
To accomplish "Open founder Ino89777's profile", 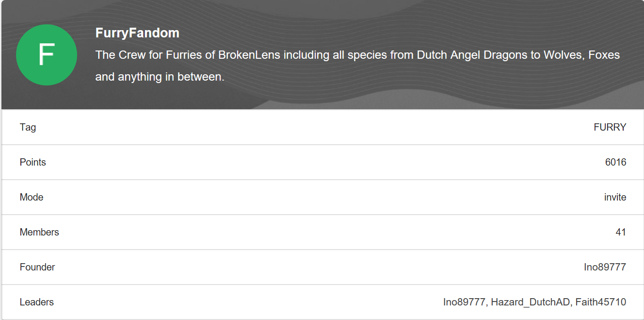I will [x=605, y=267].
